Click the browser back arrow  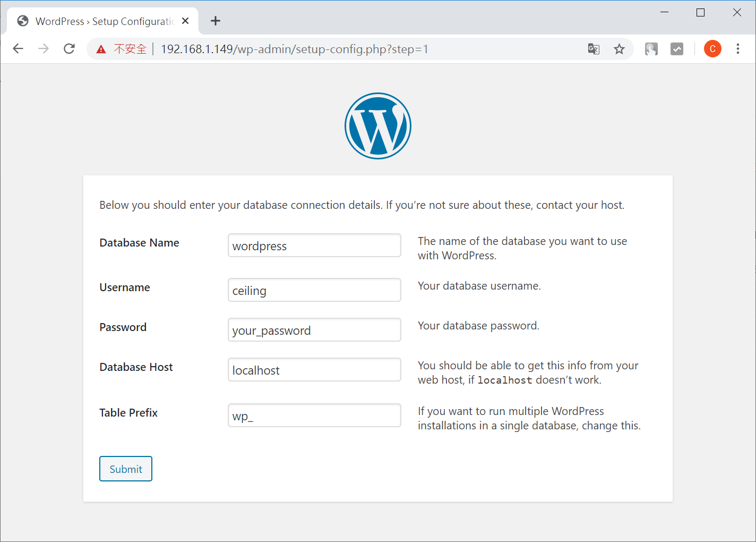(18, 49)
